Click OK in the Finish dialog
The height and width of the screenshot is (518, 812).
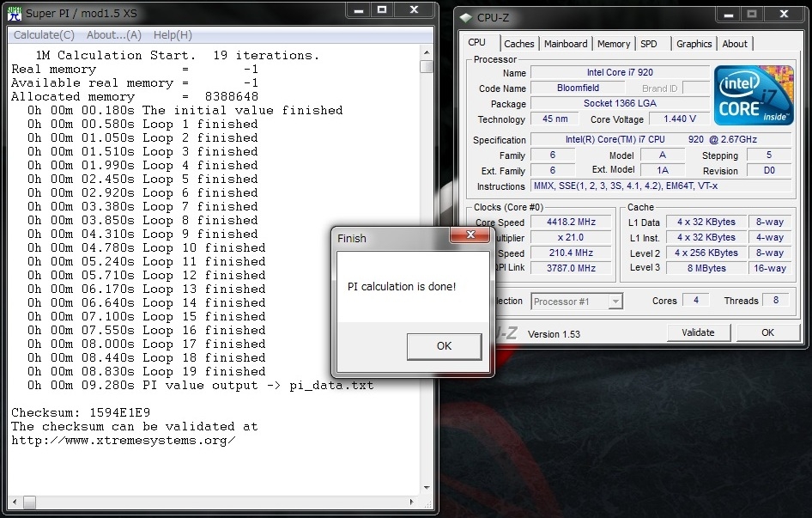coord(445,346)
